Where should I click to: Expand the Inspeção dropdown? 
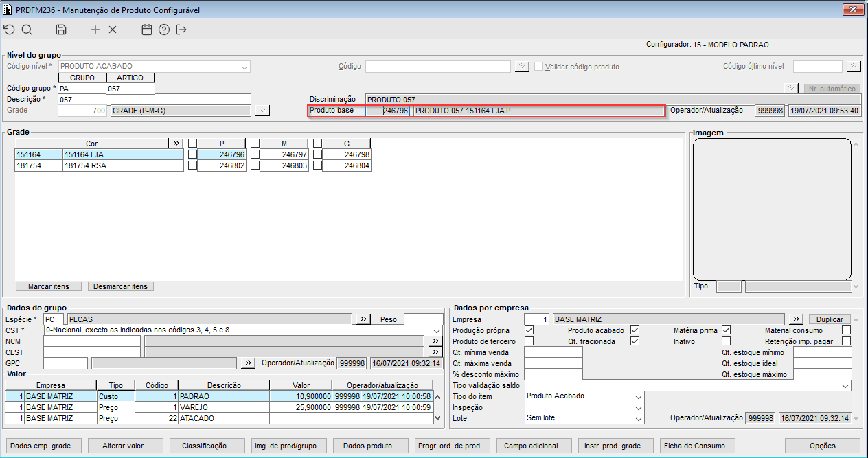pyautogui.click(x=639, y=408)
